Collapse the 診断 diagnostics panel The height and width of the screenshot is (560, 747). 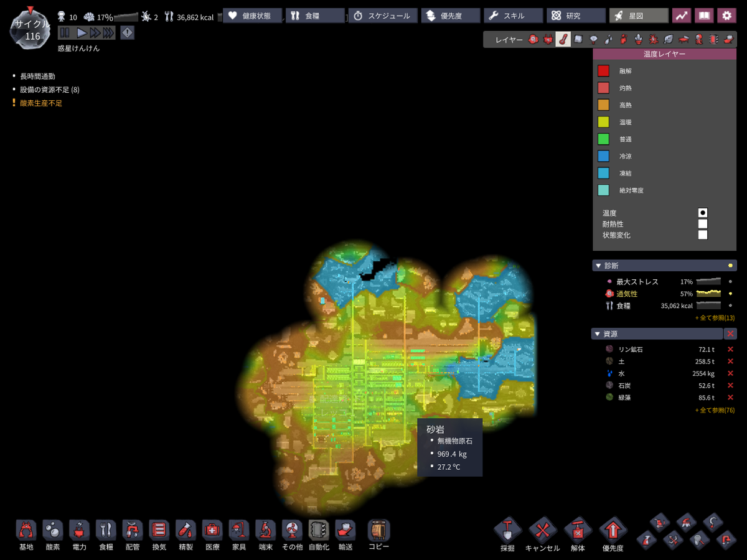tap(599, 266)
